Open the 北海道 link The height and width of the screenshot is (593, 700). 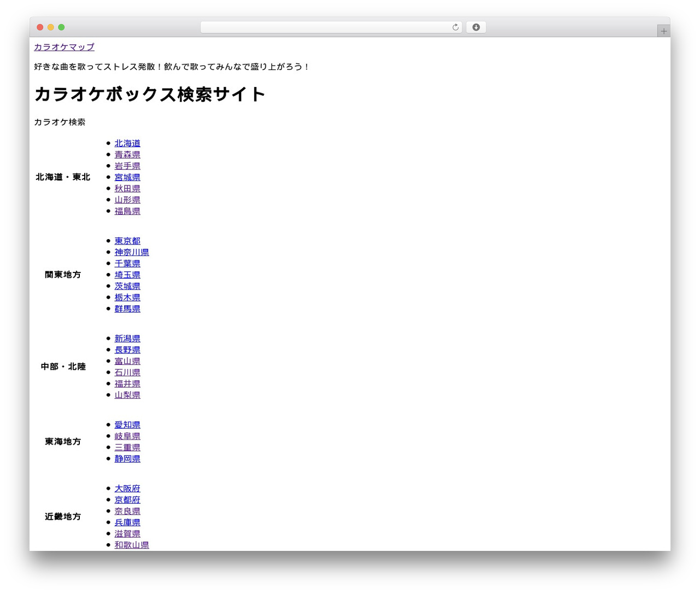point(127,143)
